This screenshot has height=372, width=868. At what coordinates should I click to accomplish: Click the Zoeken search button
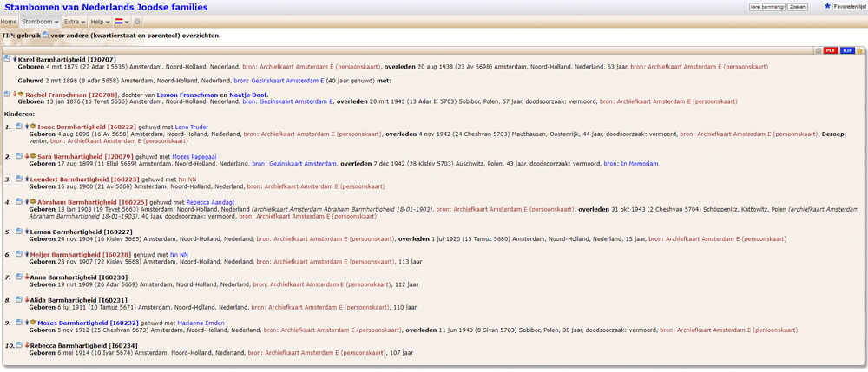coord(798,7)
